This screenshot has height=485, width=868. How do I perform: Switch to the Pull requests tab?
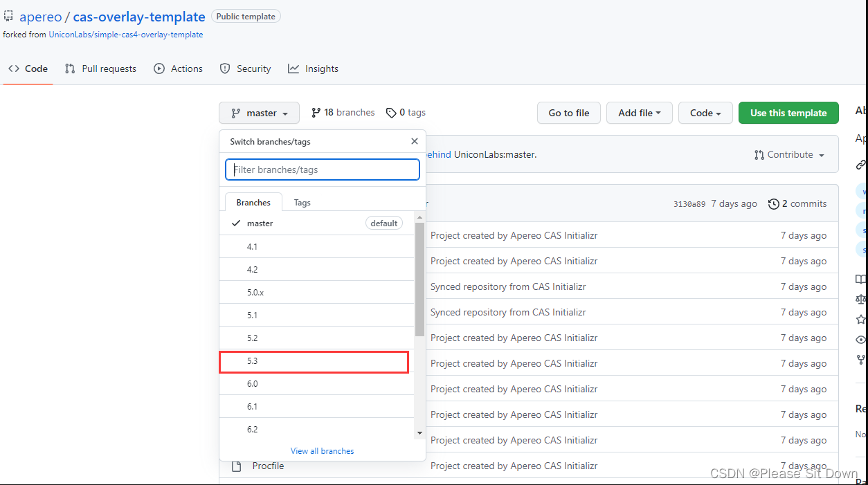(x=100, y=68)
